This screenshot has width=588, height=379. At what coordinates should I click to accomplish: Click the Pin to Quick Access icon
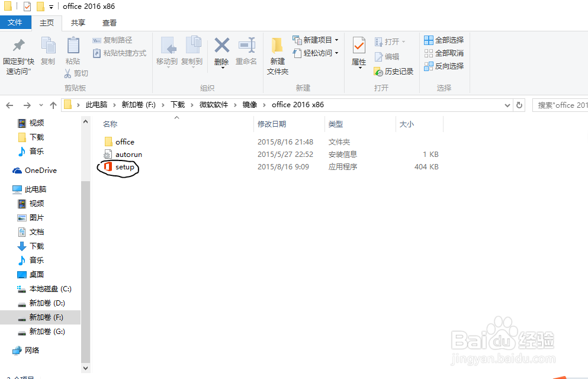coord(18,46)
